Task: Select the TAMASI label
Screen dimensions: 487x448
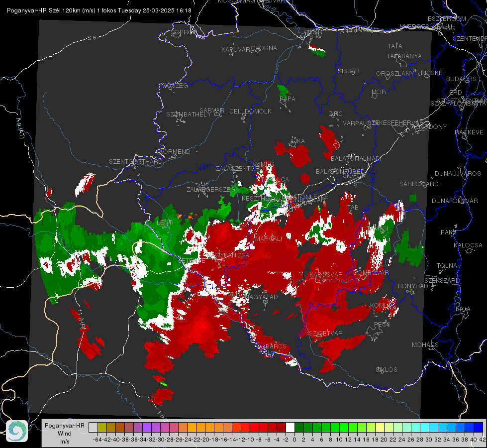Action: point(378,228)
